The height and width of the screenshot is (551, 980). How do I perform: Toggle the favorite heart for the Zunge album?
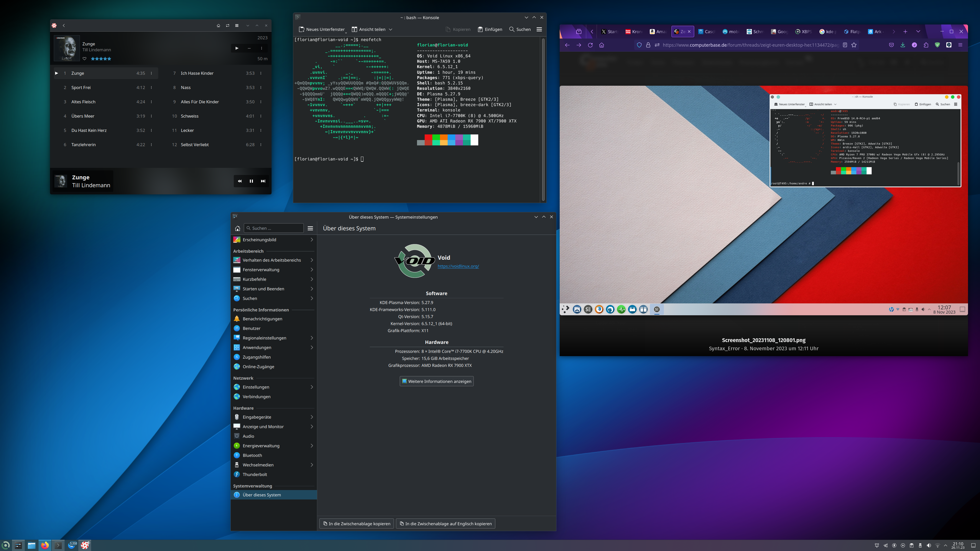[x=84, y=59]
